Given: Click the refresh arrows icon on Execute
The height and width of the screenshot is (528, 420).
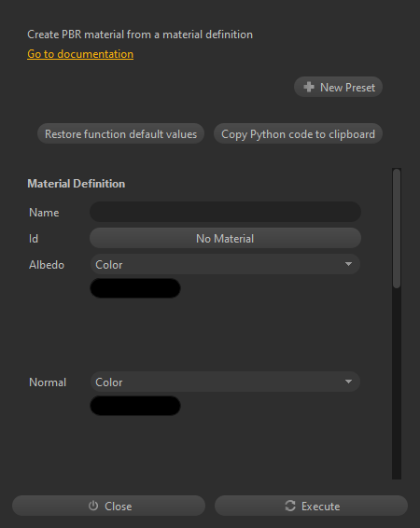Looking at the screenshot, I should click(x=290, y=506).
